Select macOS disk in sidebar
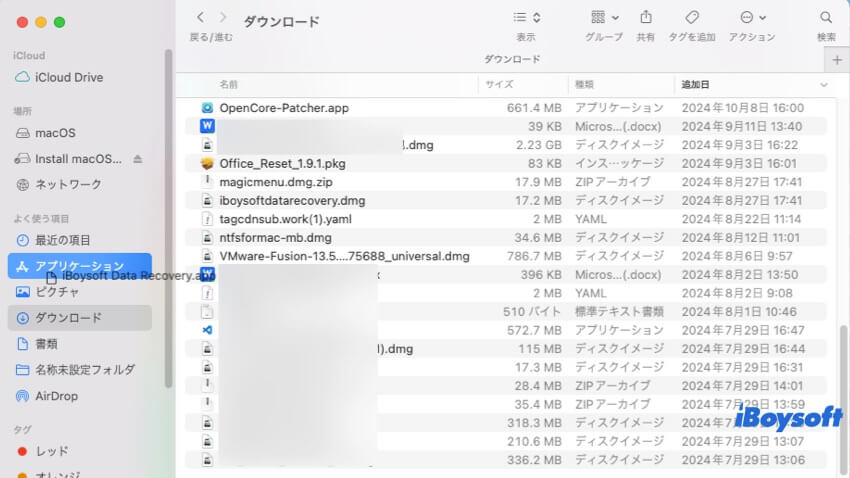 point(80,133)
